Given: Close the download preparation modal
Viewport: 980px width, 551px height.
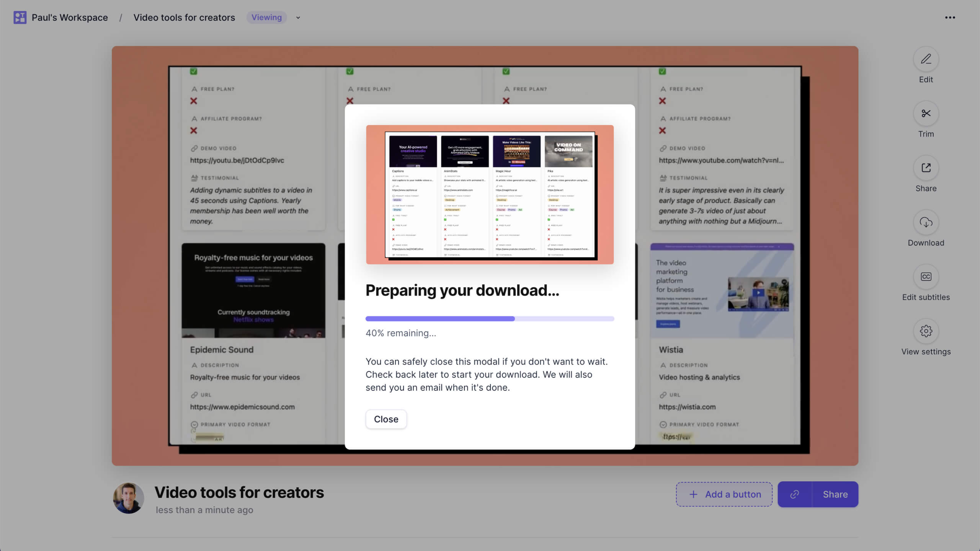Looking at the screenshot, I should pos(386,419).
